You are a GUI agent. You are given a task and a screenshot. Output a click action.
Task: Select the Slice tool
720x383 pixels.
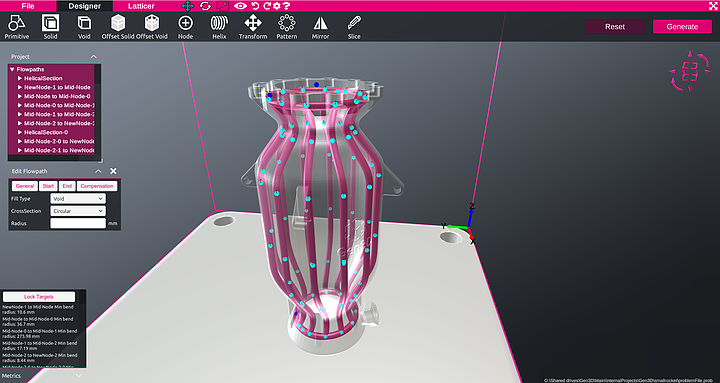tap(354, 27)
